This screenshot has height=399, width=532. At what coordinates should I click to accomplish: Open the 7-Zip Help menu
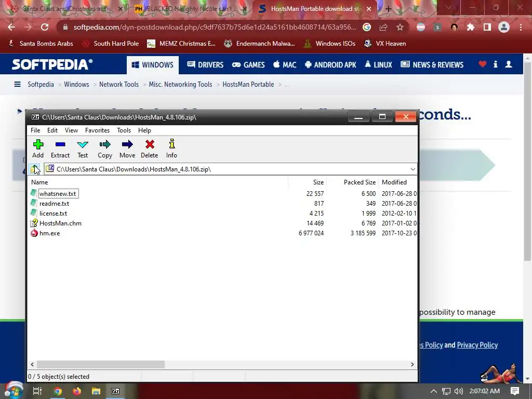pos(144,130)
